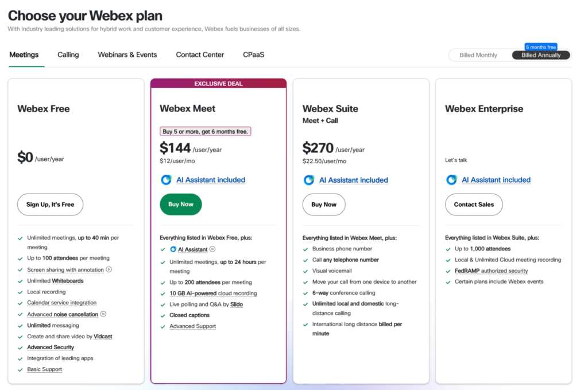Switch to Webinars & Events tab
The height and width of the screenshot is (390, 588).
127,55
